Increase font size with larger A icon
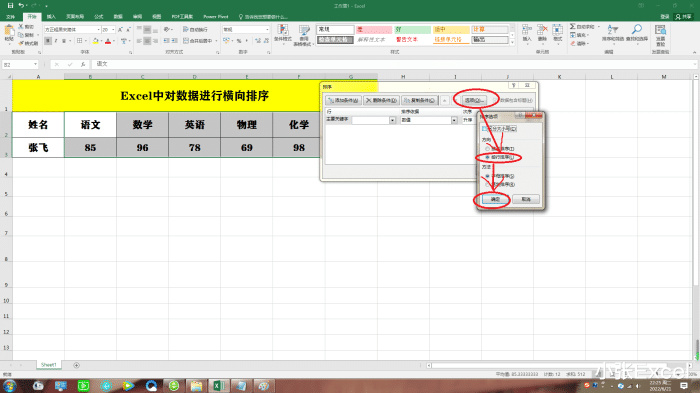The width and height of the screenshot is (700, 393). pyautogui.click(x=120, y=29)
